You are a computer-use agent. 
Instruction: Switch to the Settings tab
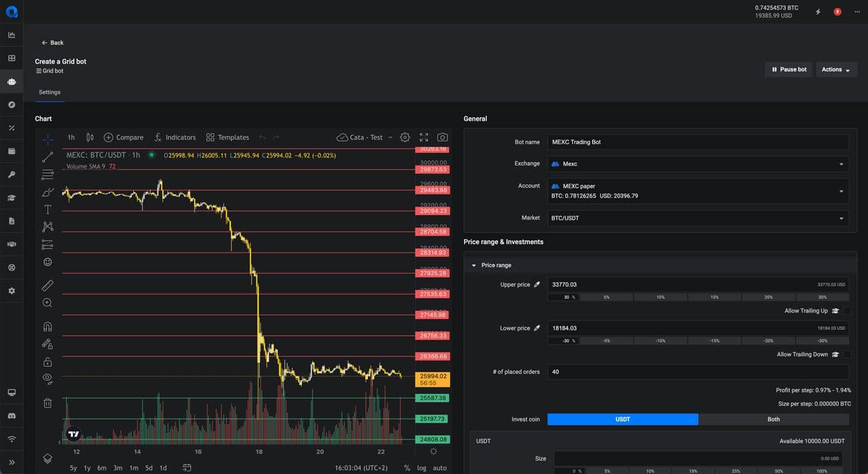pyautogui.click(x=49, y=92)
